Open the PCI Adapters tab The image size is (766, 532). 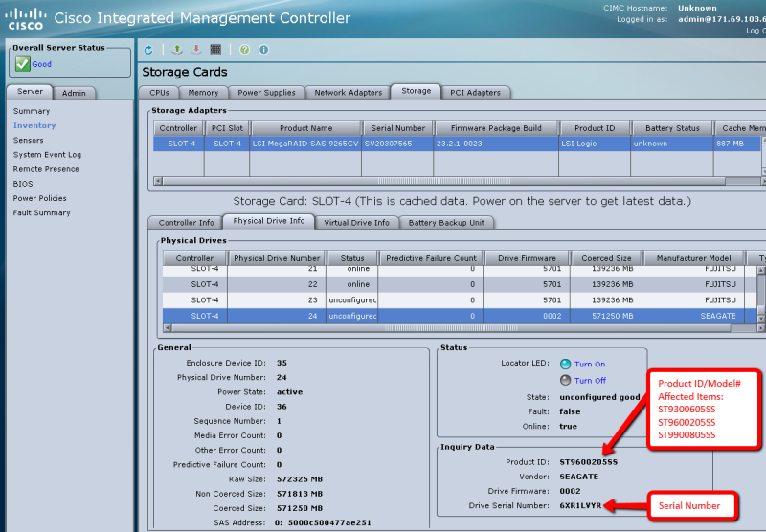pyautogui.click(x=475, y=92)
